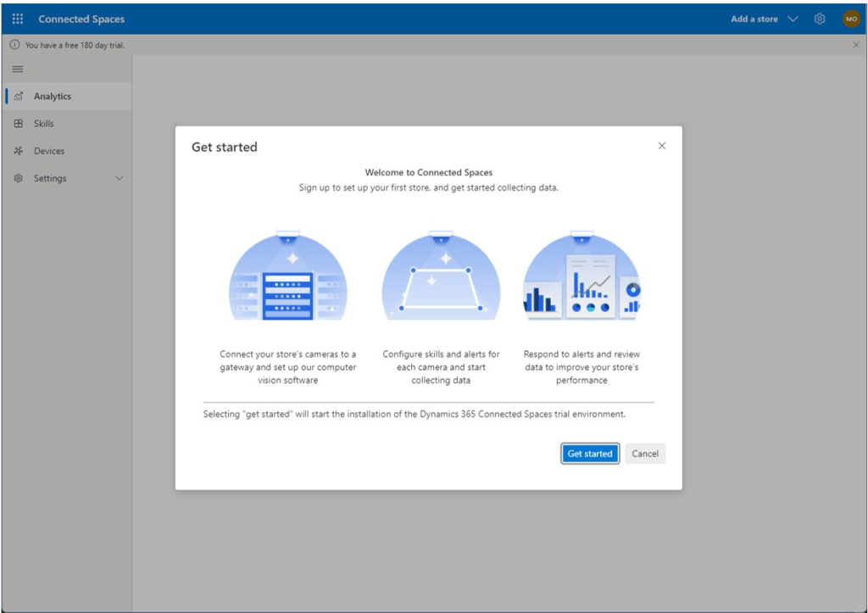Click the trial info circle icon
Screen dimensions: 868x613
tap(15, 45)
